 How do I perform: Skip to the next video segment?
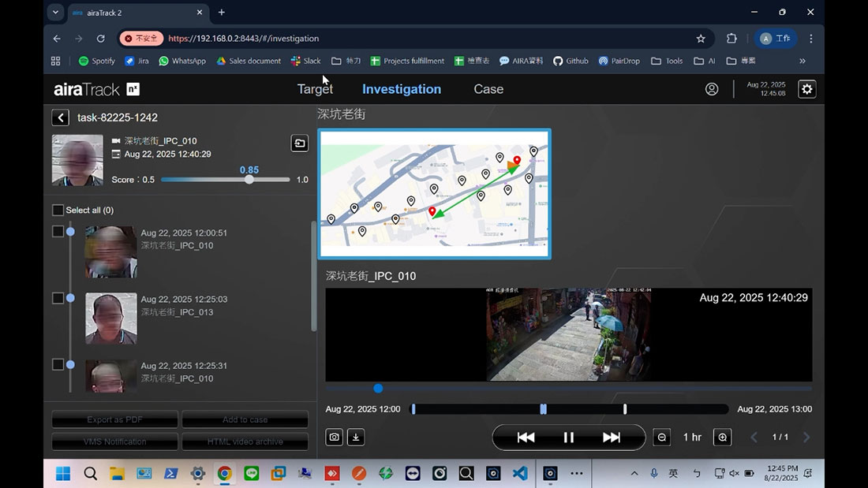pos(611,438)
